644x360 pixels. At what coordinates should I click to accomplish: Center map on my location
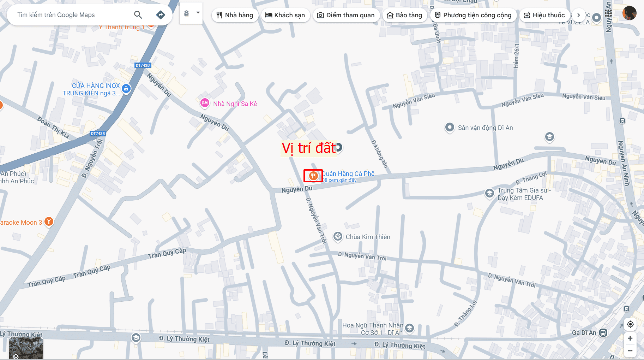point(630,324)
